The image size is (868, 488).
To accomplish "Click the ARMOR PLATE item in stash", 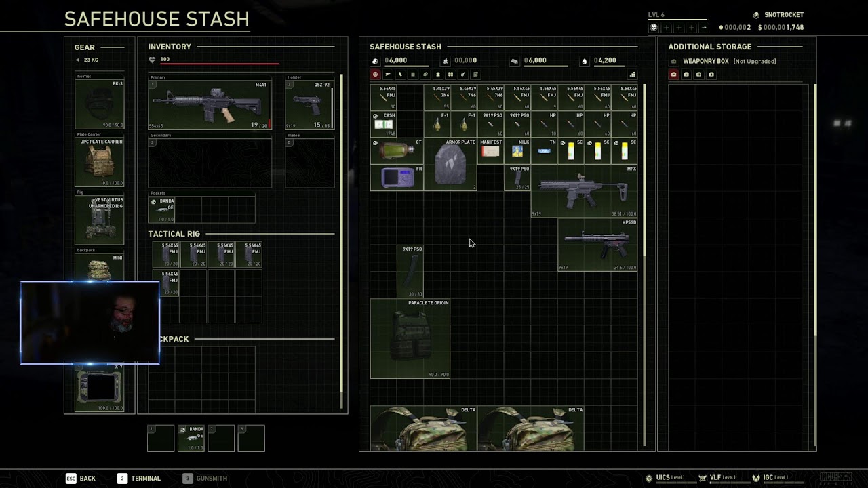I will tap(450, 165).
